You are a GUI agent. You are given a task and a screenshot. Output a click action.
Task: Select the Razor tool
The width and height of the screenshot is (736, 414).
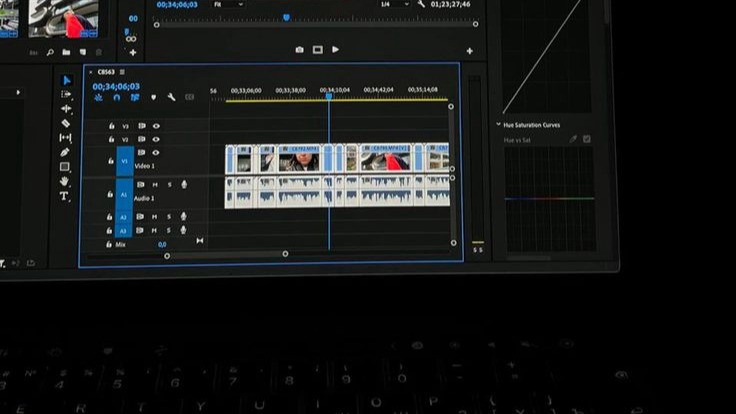(x=66, y=123)
